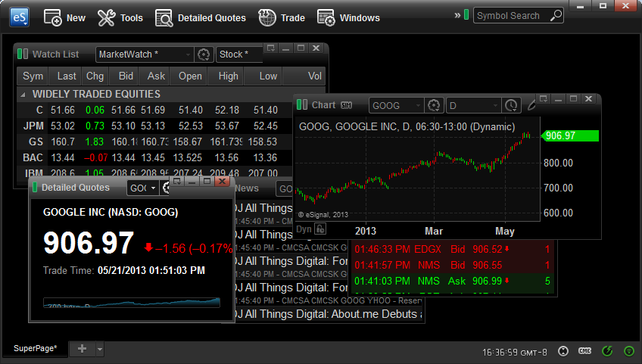Click the Symbol Search magnifier icon

coord(556,16)
